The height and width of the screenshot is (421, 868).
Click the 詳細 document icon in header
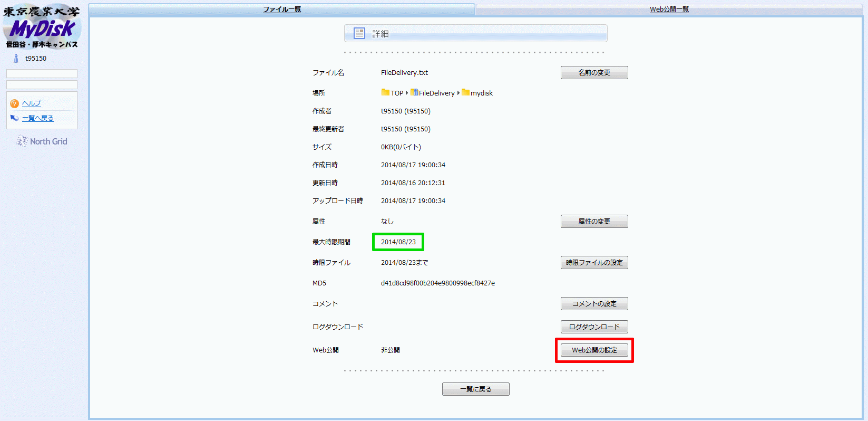coord(359,33)
